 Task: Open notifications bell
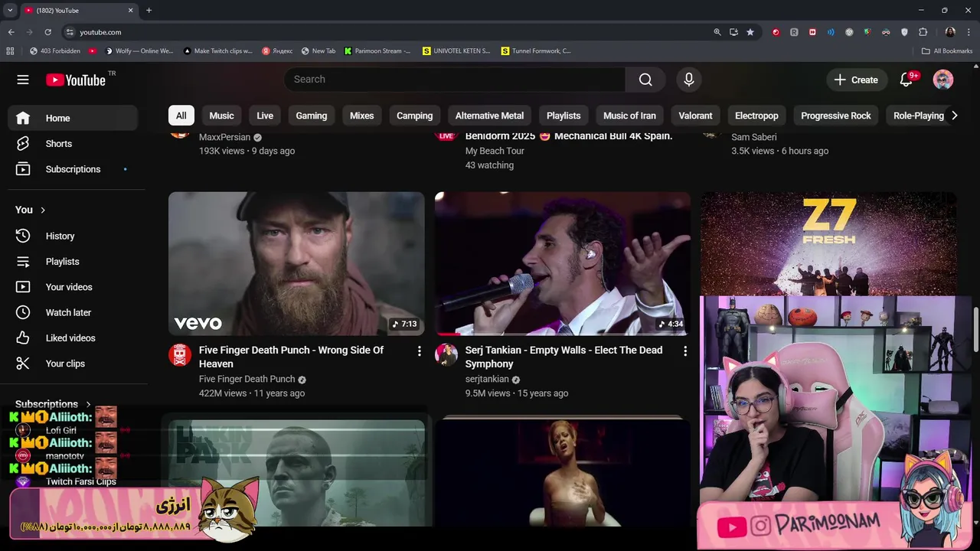906,80
